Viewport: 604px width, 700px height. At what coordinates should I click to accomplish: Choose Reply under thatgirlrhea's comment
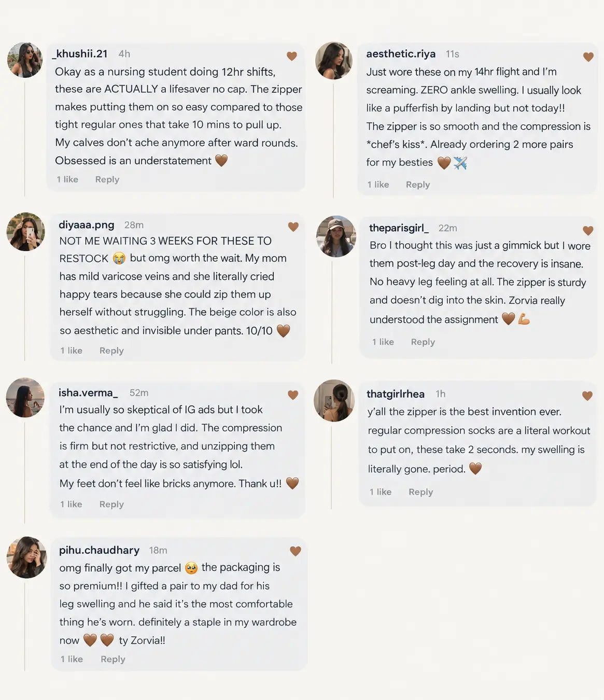420,492
